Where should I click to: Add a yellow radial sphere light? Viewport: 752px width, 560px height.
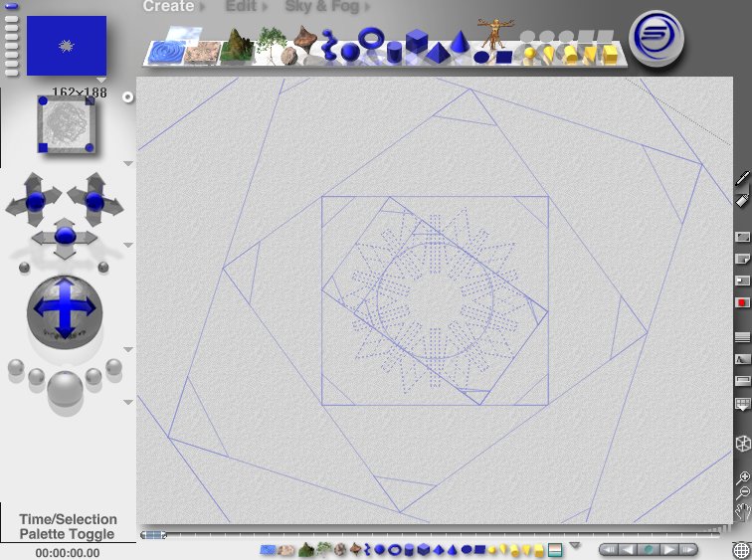tap(529, 54)
